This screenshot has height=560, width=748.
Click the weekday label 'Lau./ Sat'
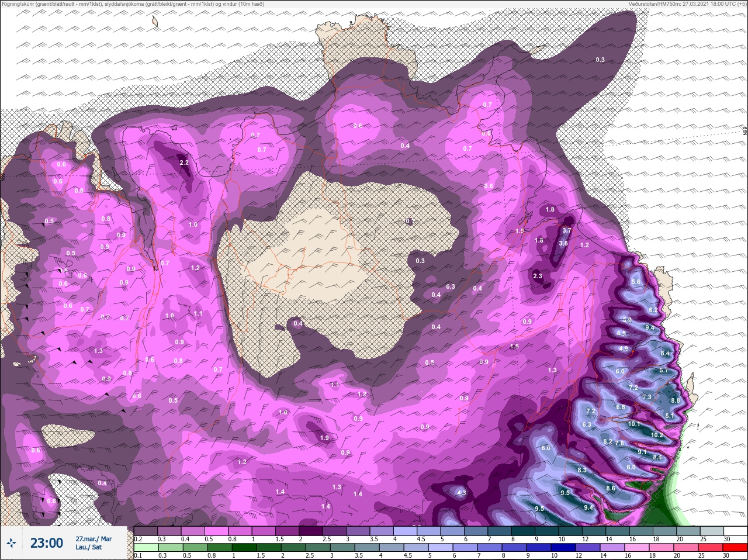coord(88,548)
